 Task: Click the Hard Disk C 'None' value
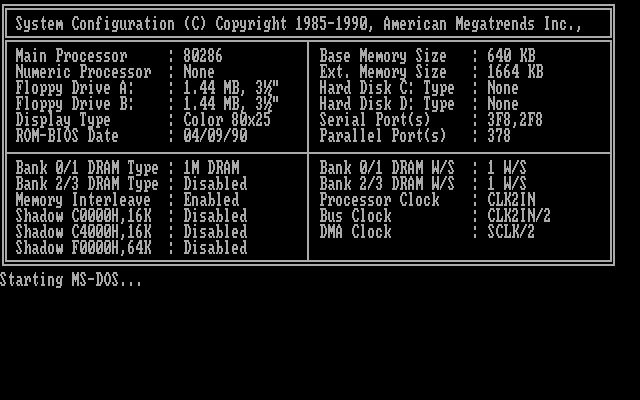click(x=503, y=88)
